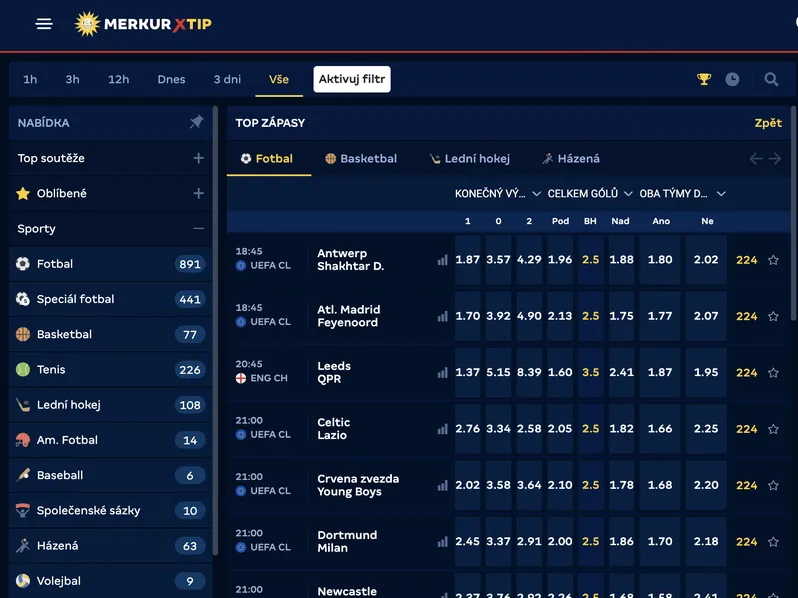
Task: Open the Celkem gólů market dropdown
Action: (x=590, y=194)
